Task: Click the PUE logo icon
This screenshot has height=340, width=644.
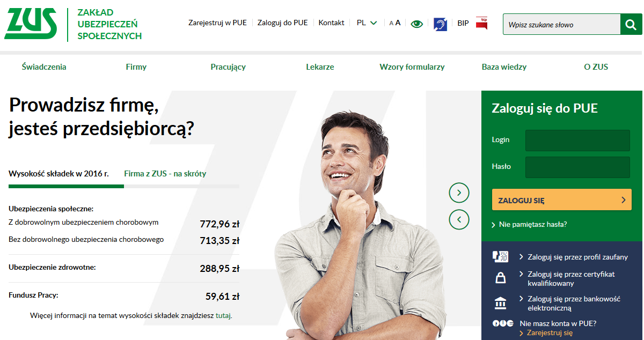Action: [503, 324]
